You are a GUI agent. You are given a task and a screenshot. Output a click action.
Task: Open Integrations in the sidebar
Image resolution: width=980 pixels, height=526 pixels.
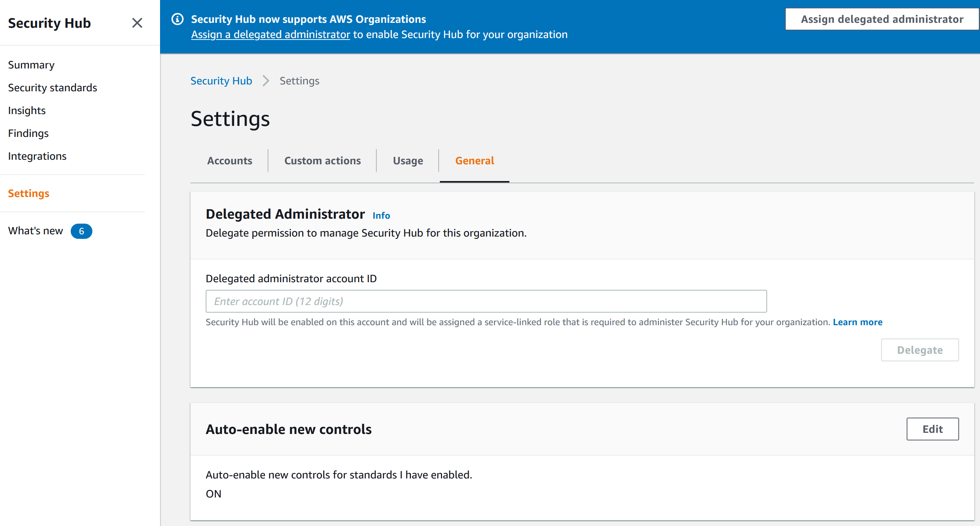click(x=37, y=156)
